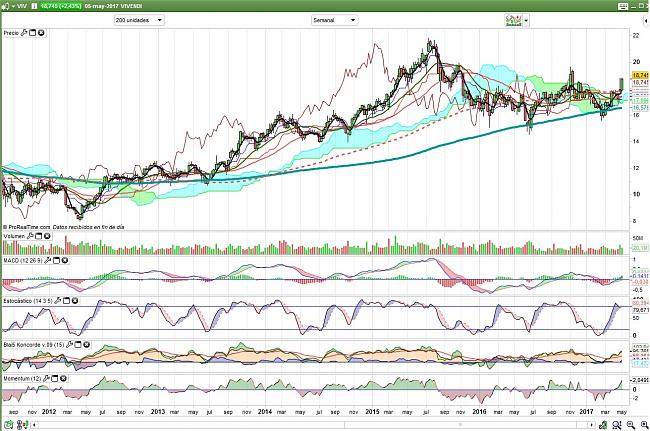
Task: Open the VIV ticker dropdown arrow
Action: pyautogui.click(x=12, y=6)
